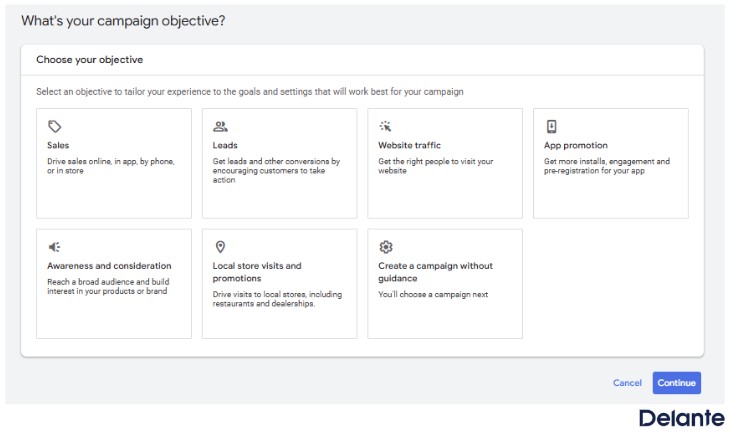Click 'Get leads and other conversions' description
The width and height of the screenshot is (730, 433).
click(x=276, y=170)
